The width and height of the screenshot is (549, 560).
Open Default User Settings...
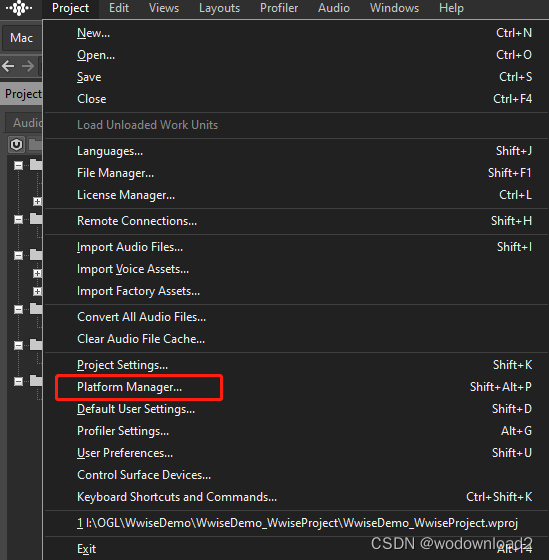pos(296,409)
